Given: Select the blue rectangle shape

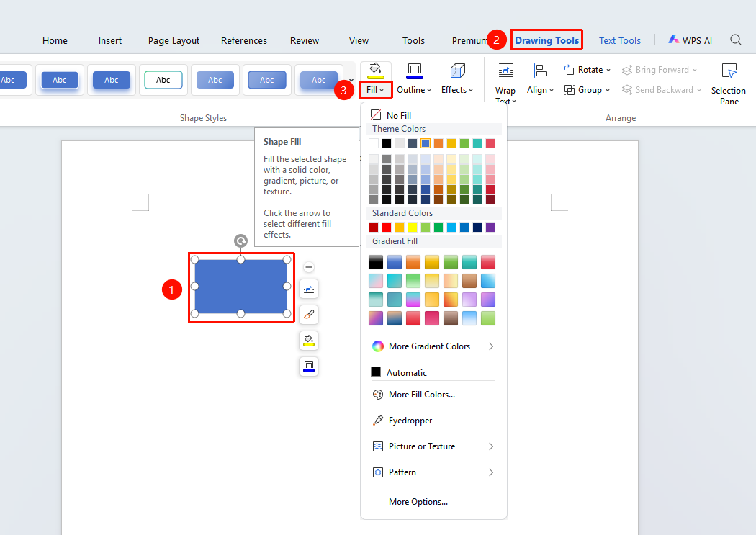Looking at the screenshot, I should 241,287.
